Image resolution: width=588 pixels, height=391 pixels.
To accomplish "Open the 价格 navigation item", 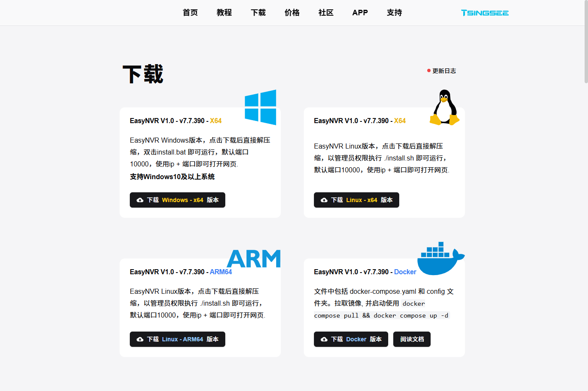I will point(292,13).
